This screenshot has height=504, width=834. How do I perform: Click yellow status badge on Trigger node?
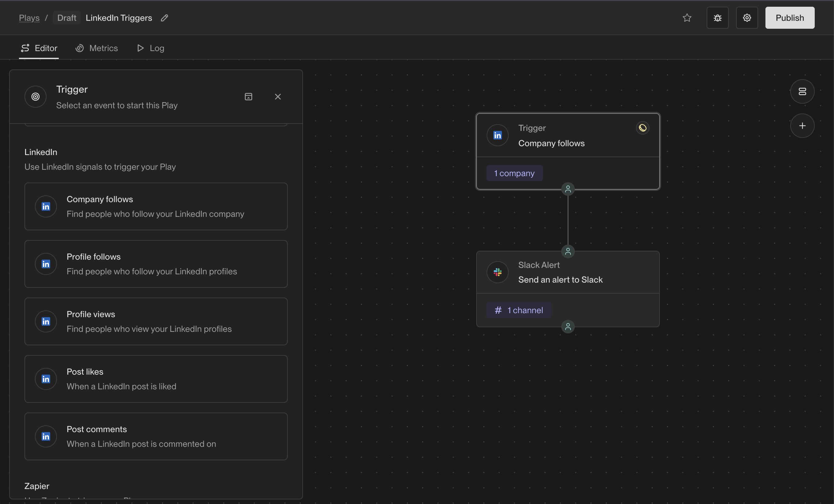coord(642,128)
